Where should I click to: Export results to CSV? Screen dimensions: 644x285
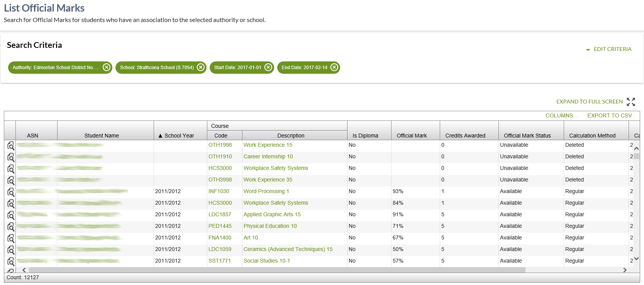(x=609, y=115)
